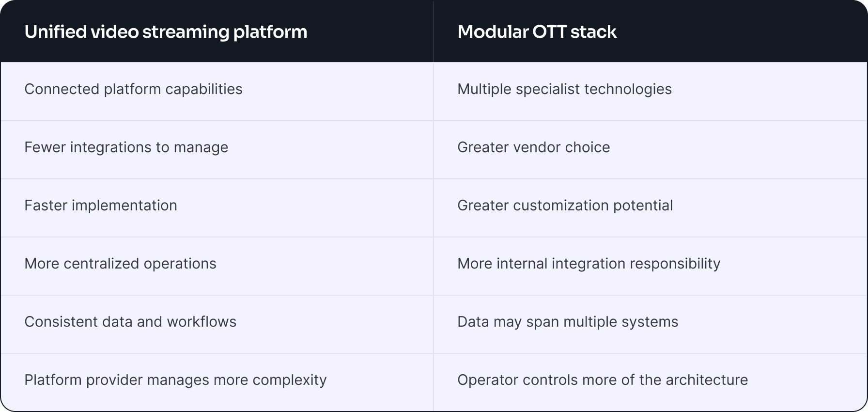The height and width of the screenshot is (412, 868).
Task: Click 'Fewer integrations to manage' text
Action: (x=126, y=147)
